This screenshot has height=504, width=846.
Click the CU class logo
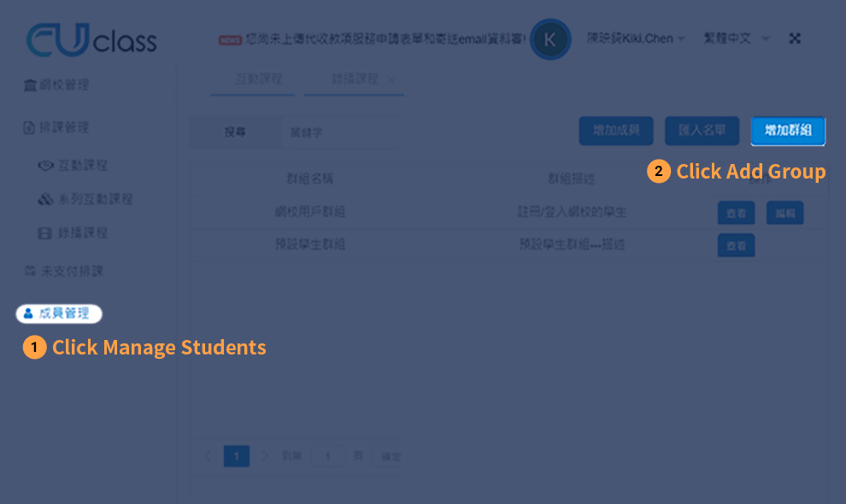[91, 39]
